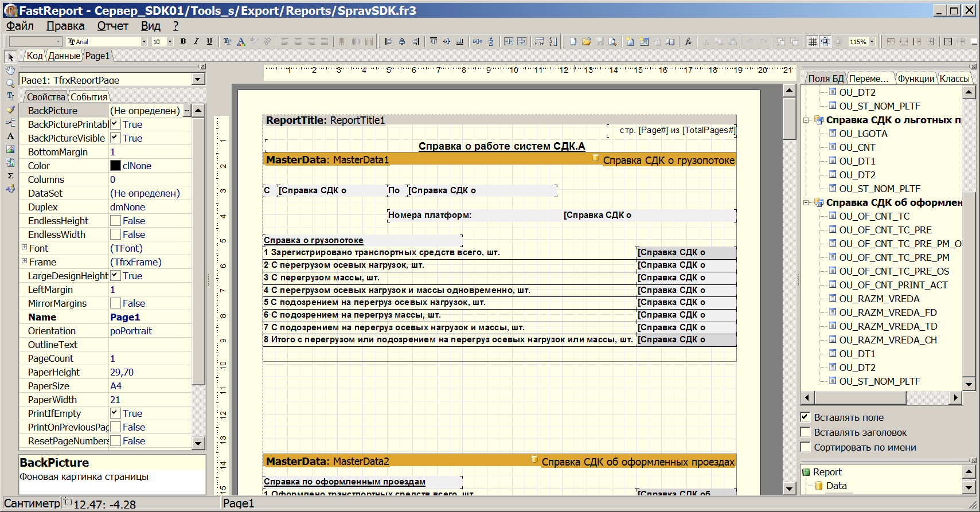The width and height of the screenshot is (980, 512).
Task: Open the Отчет menu
Action: click(112, 26)
